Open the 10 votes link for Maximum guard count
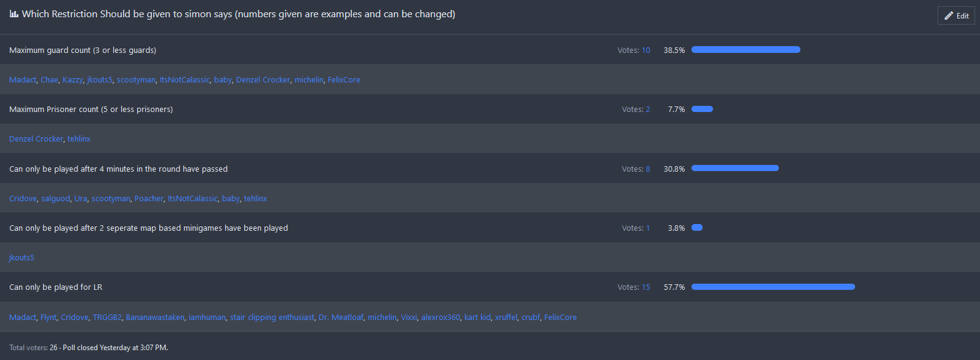This screenshot has height=360, width=980. point(645,50)
